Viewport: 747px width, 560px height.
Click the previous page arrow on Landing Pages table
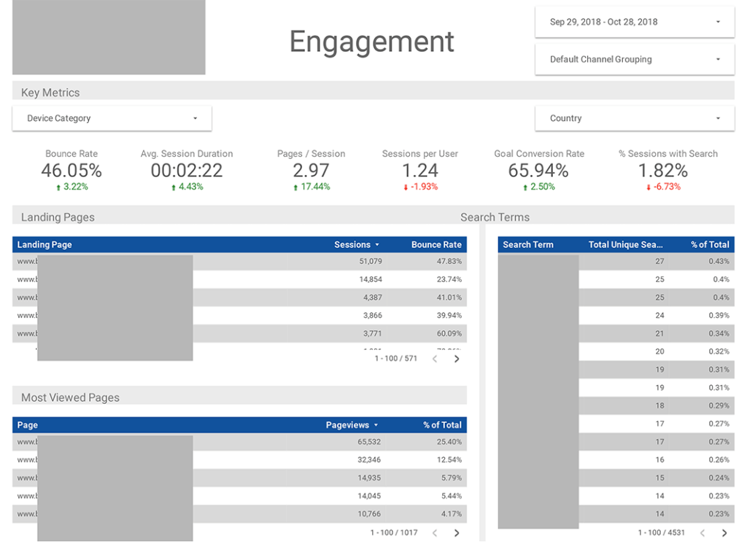[x=436, y=359]
